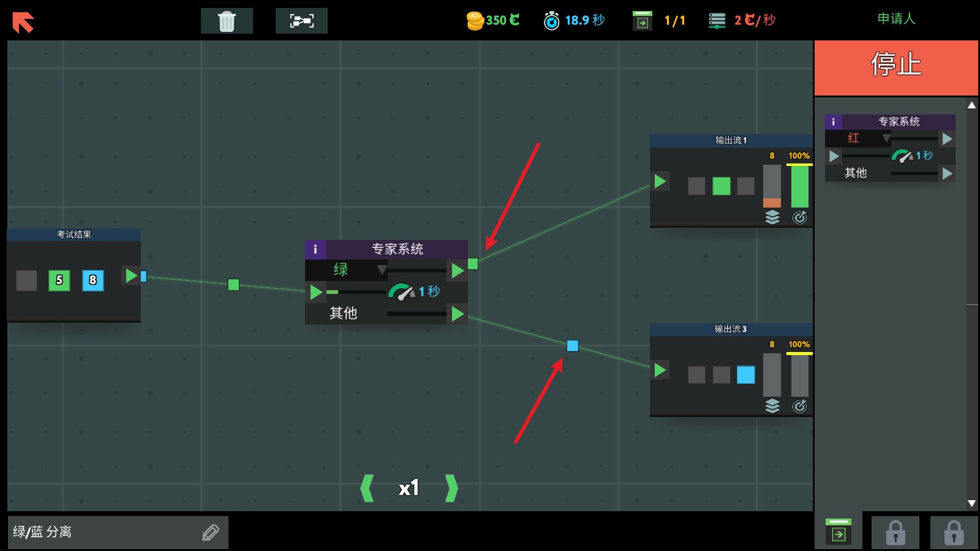Click the blue square in 输出流 3
The height and width of the screenshot is (551, 980).
746,375
